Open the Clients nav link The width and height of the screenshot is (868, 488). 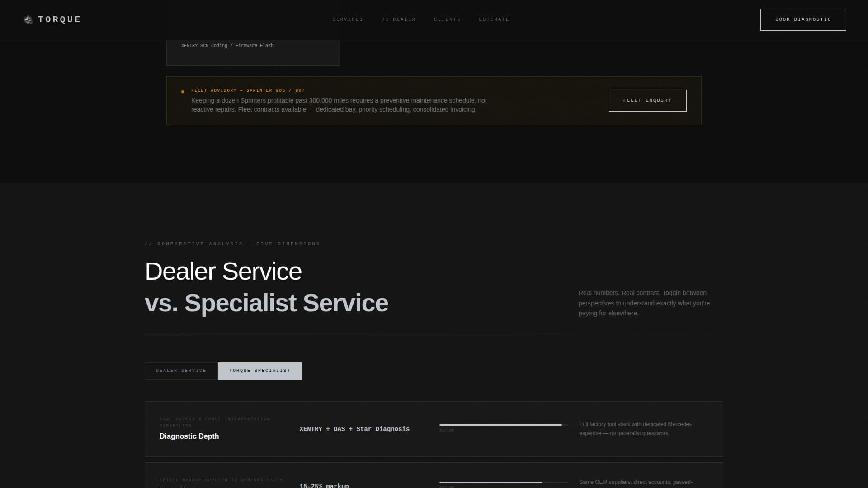447,19
